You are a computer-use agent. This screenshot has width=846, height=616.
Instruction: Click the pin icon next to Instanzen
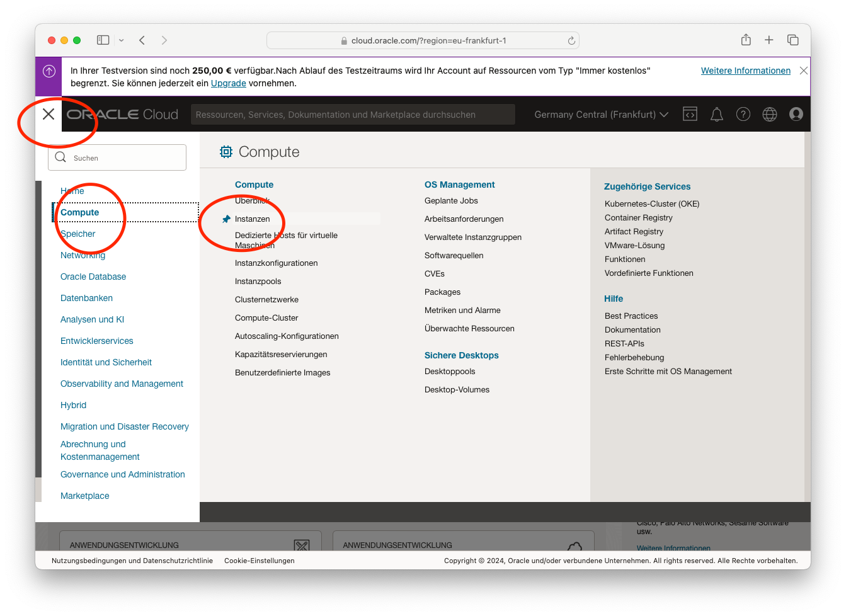[226, 219]
